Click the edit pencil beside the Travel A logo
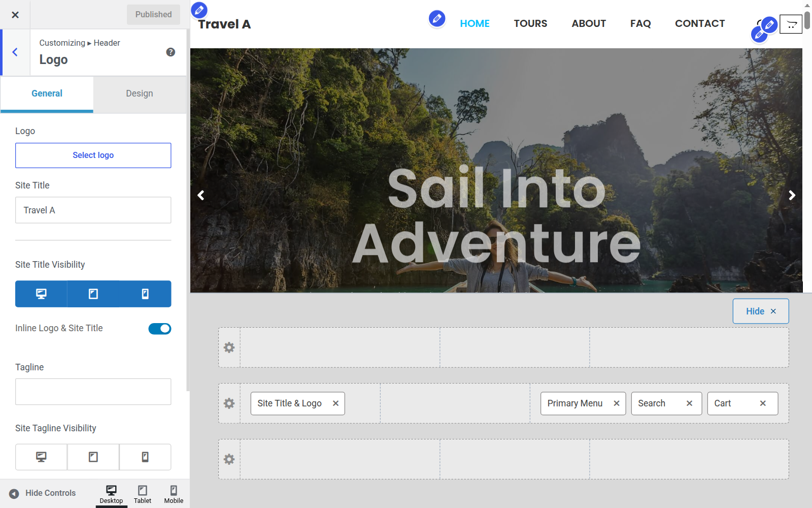812x508 pixels. (x=199, y=10)
